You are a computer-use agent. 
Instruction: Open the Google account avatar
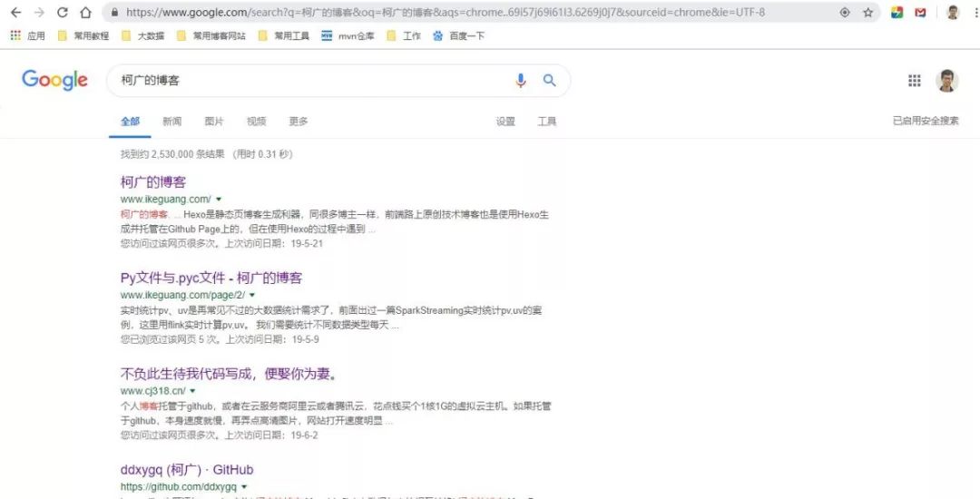(946, 81)
